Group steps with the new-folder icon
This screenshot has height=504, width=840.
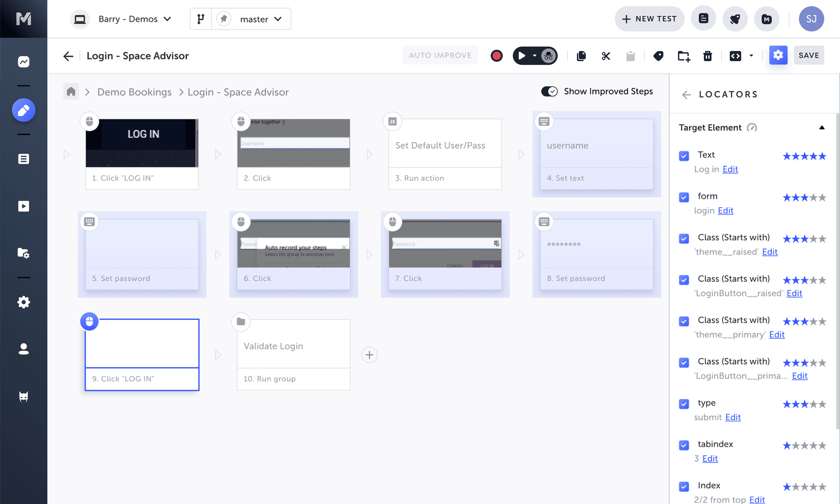click(683, 56)
